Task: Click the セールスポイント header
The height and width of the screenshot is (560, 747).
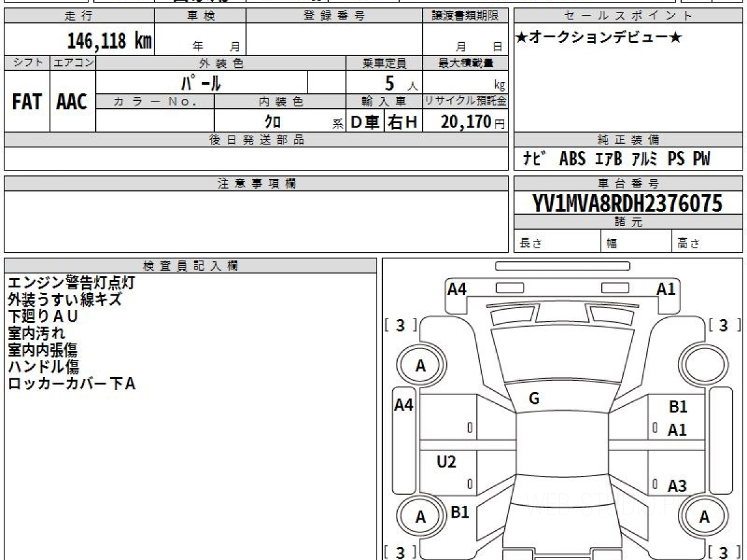Action: coord(629,16)
